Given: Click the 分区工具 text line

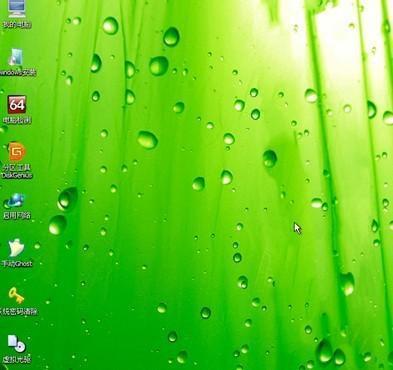Looking at the screenshot, I should [17, 167].
